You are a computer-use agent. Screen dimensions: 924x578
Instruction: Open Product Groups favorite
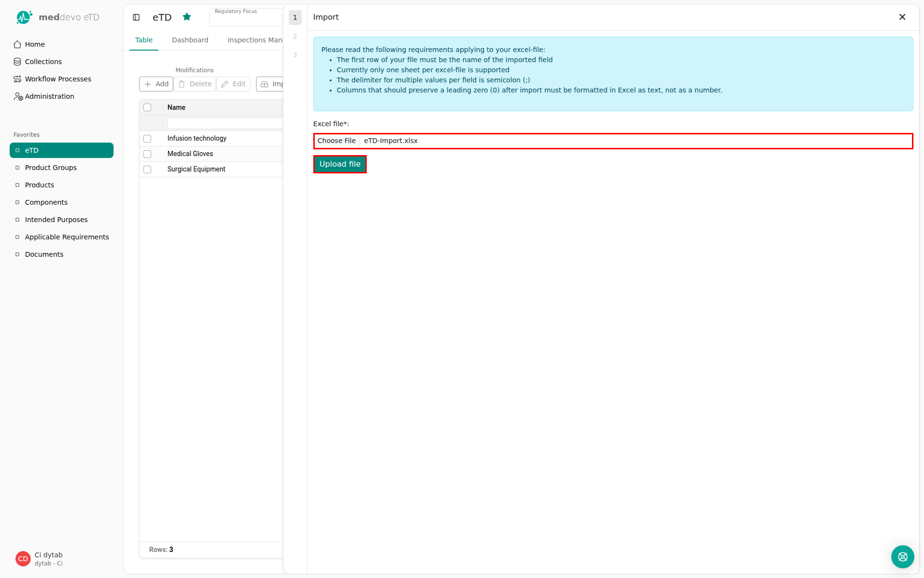point(51,168)
